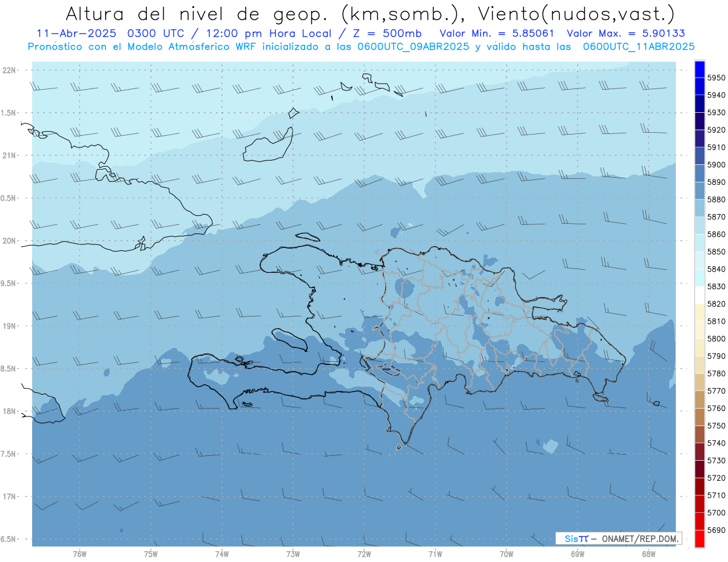The height and width of the screenshot is (562, 728).
Task: Click the '21N' latitude label
Action: [x=8, y=155]
